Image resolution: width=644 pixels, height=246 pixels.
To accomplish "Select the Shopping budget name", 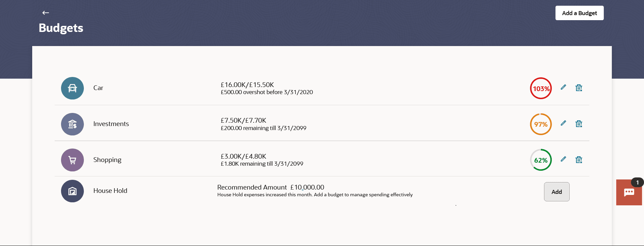I will [107, 160].
